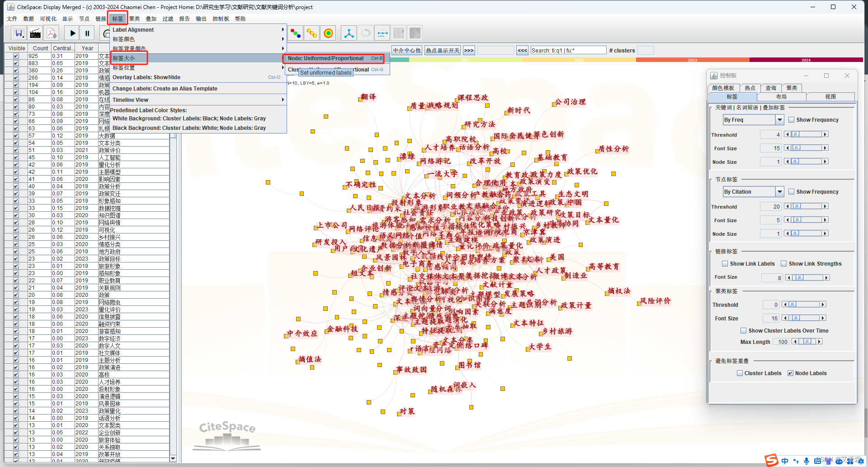Enable Show Cluster Labels Over Time
This screenshot has width=868, height=467.
tap(744, 331)
